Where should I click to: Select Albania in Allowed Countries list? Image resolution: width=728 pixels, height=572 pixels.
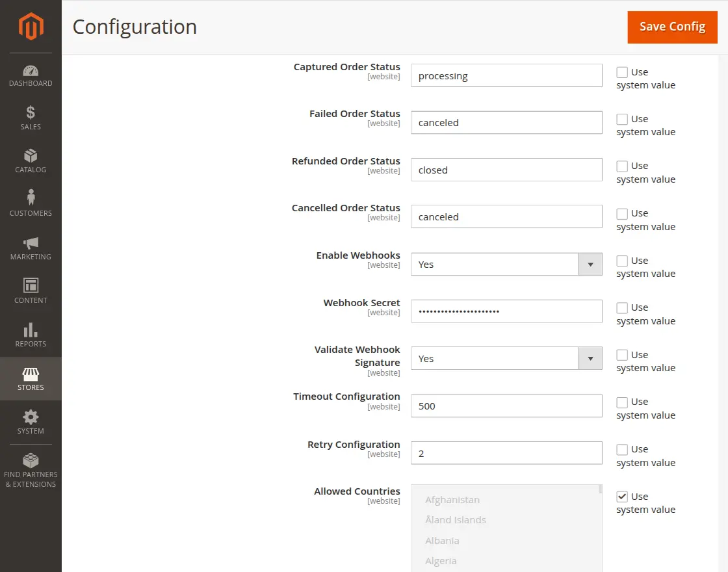pos(442,541)
